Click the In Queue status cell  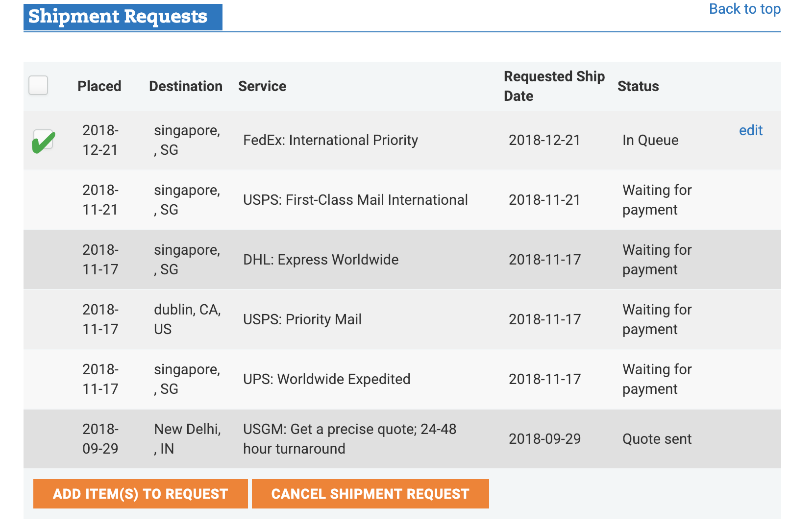650,140
